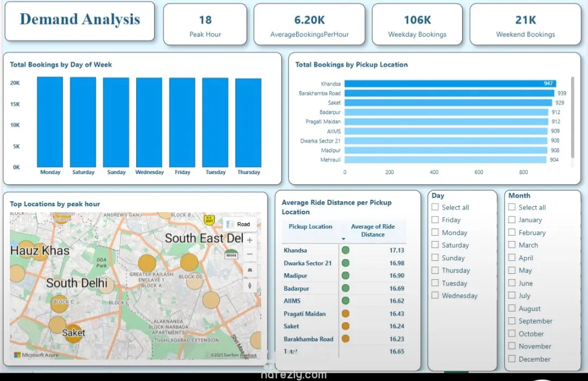Check the Friday checkbox in Day filter
Screen dimensions: 588x381
click(435, 220)
